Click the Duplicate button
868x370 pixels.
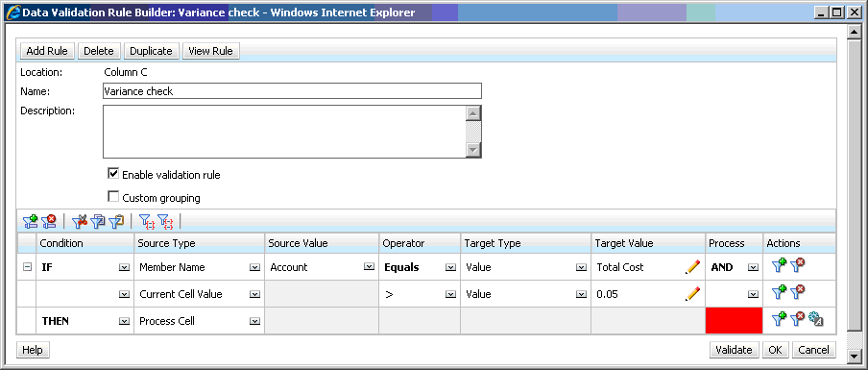click(151, 51)
